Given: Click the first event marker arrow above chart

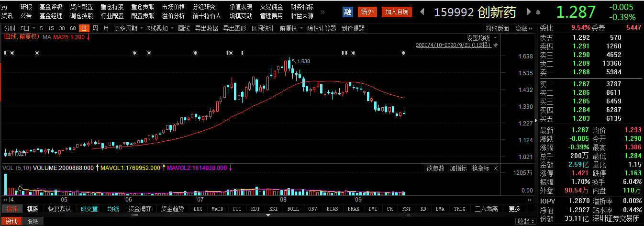Looking at the screenshot, I should click(5, 53).
